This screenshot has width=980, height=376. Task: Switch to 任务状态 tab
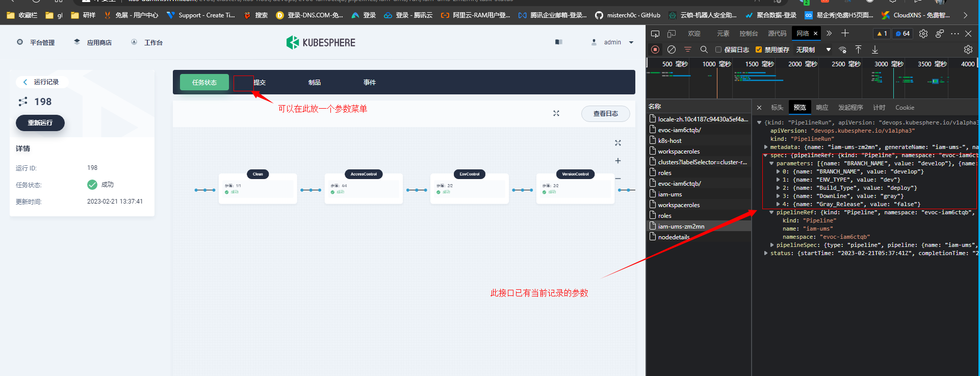pyautogui.click(x=204, y=82)
